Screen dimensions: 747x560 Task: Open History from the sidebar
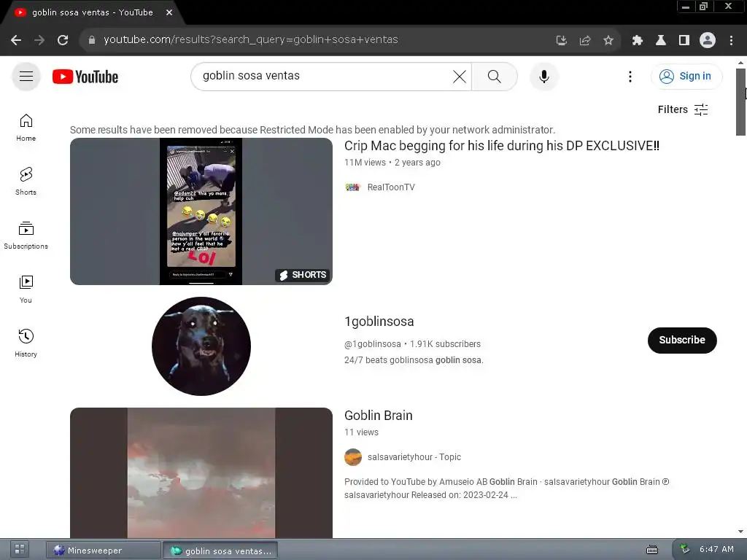click(x=26, y=343)
